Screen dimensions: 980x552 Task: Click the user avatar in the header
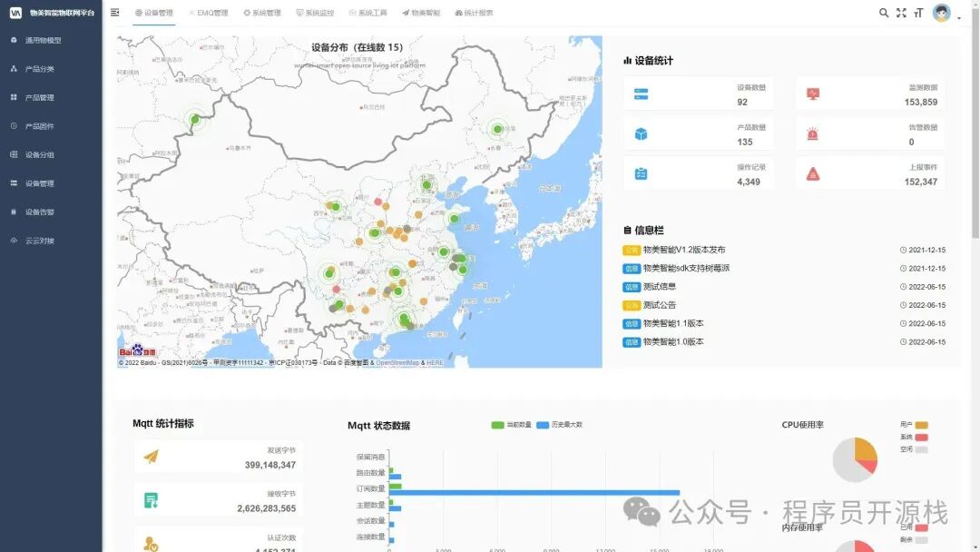pos(941,13)
